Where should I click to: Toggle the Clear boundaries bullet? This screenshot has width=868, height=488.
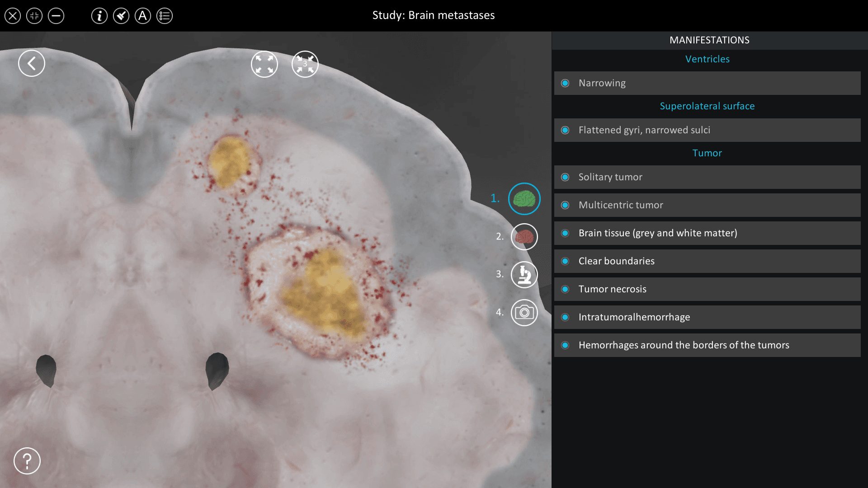[565, 261]
